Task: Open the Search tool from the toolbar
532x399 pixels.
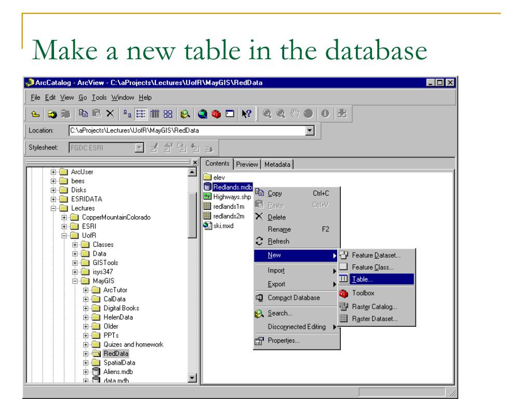Action: [185, 114]
